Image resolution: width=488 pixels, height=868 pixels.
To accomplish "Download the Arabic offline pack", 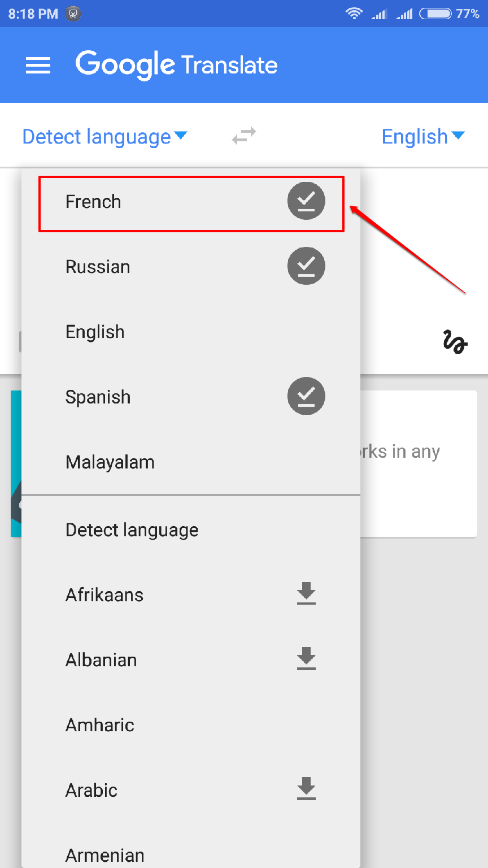I will (306, 789).
